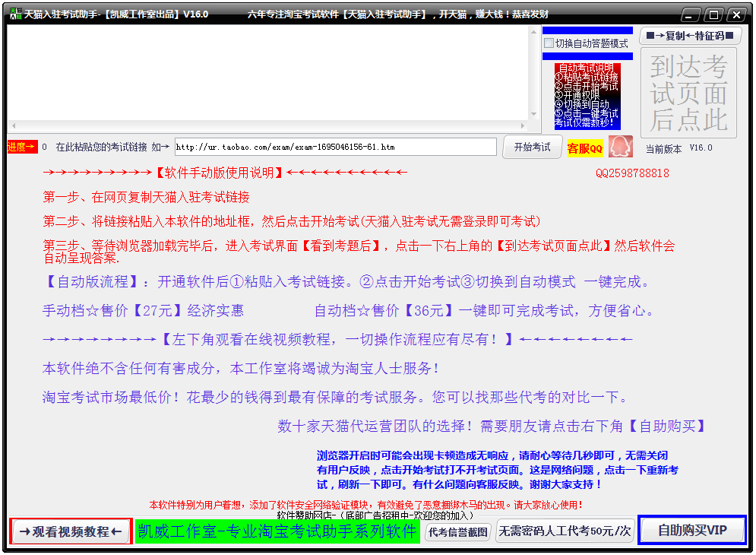The height and width of the screenshot is (555, 756).
Task: Click the QQ customer service avatar icon
Action: (x=620, y=146)
